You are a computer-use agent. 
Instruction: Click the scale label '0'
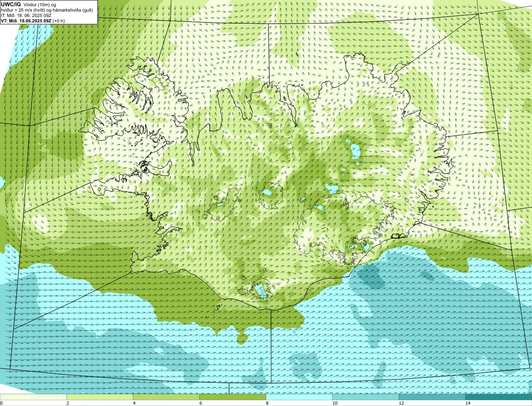pyautogui.click(x=1, y=403)
